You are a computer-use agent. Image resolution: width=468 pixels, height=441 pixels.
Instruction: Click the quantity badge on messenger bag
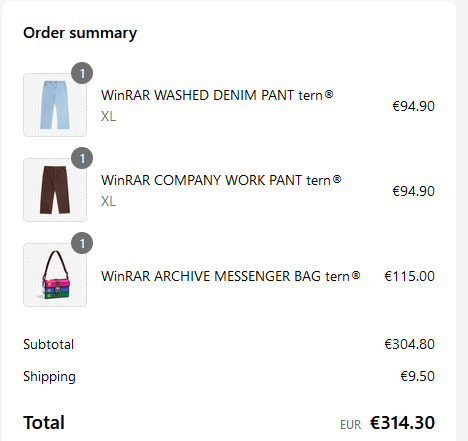(82, 243)
